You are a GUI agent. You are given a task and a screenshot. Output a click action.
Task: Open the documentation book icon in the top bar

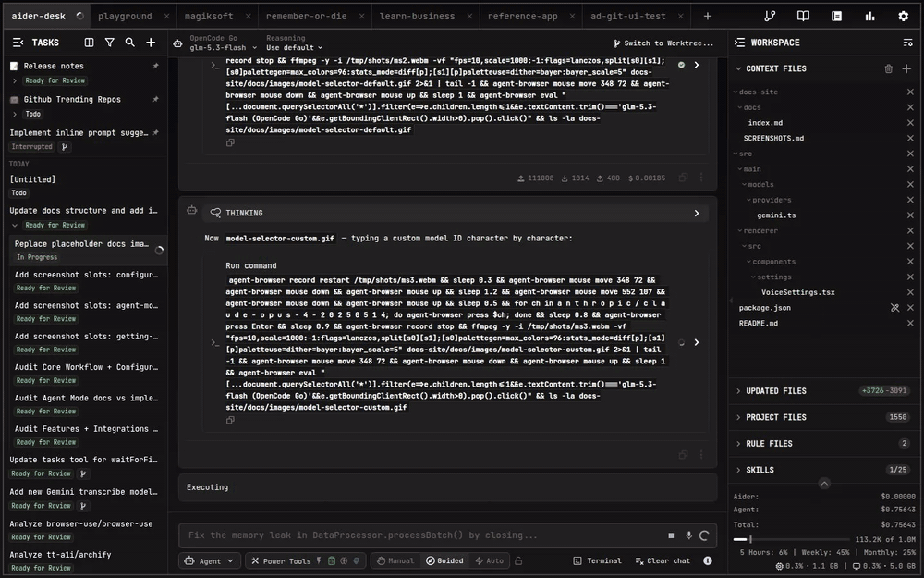803,16
